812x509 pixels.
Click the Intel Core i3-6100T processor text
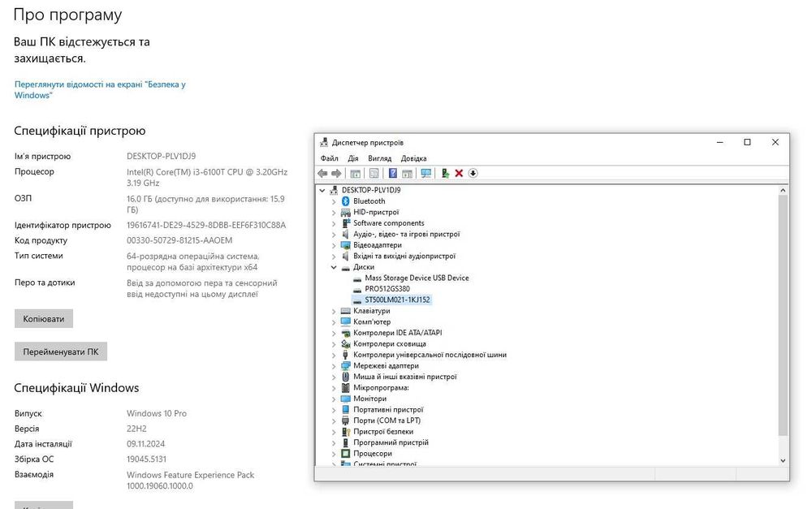tap(206, 177)
